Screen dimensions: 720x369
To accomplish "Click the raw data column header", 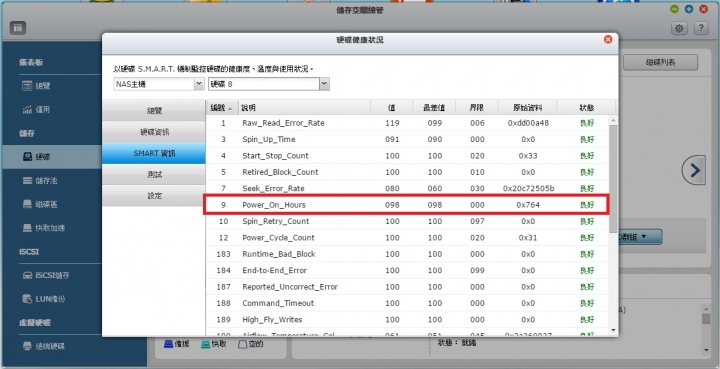I will point(528,107).
